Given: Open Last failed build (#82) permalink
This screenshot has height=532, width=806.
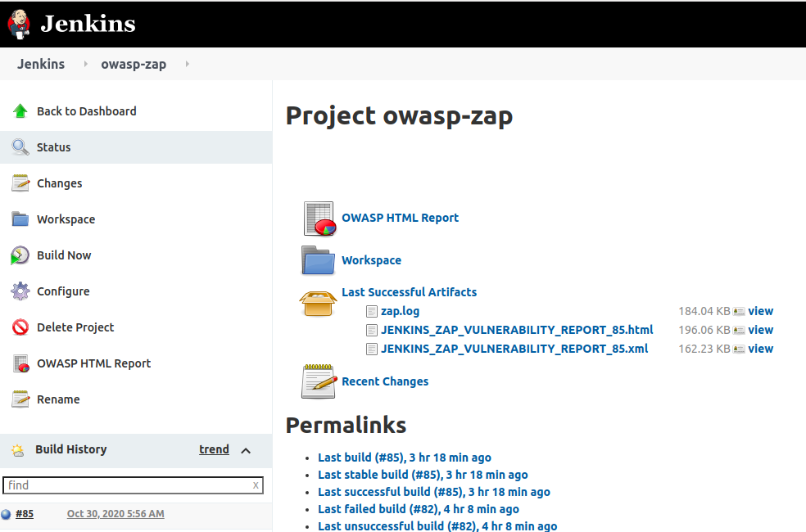Looking at the screenshot, I should [x=419, y=509].
